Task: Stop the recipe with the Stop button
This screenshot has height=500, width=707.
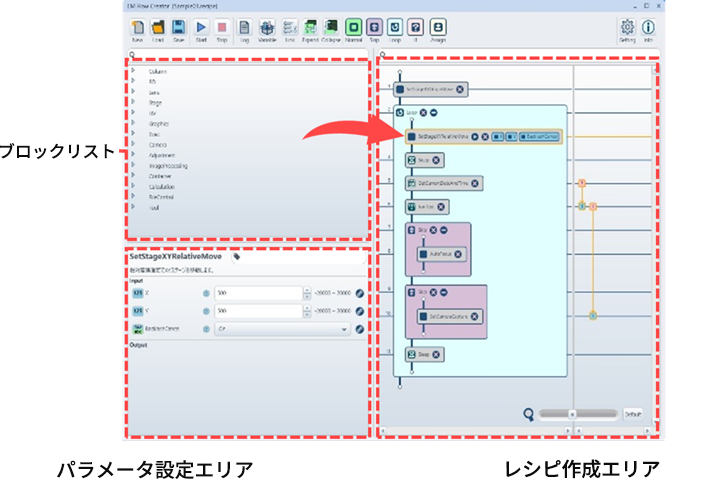Action: (222, 30)
